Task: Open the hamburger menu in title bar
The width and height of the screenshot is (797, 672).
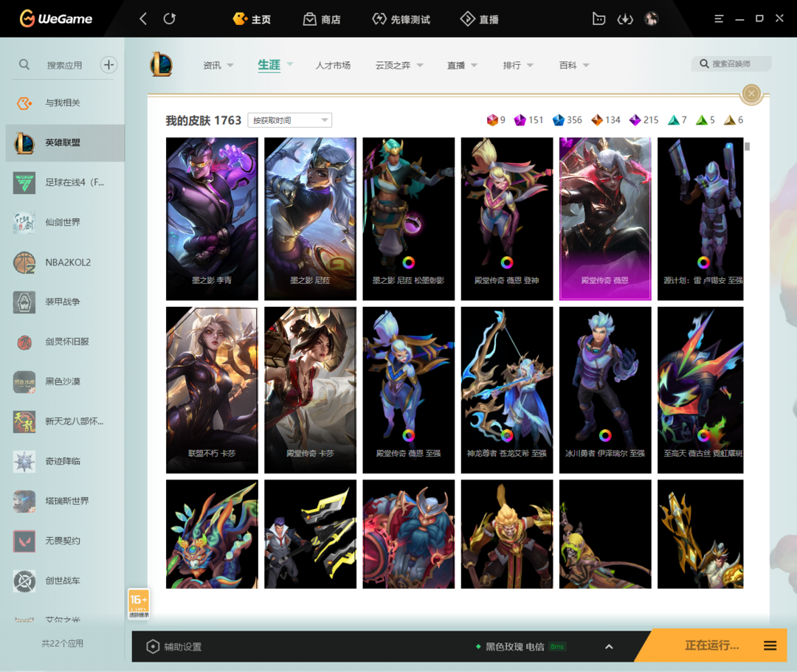Action: [x=719, y=18]
